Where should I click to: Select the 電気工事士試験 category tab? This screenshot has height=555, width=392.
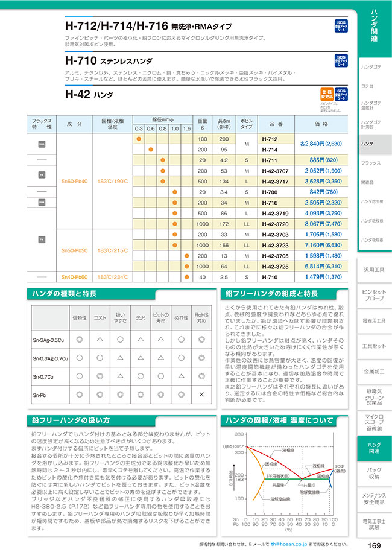point(374,524)
